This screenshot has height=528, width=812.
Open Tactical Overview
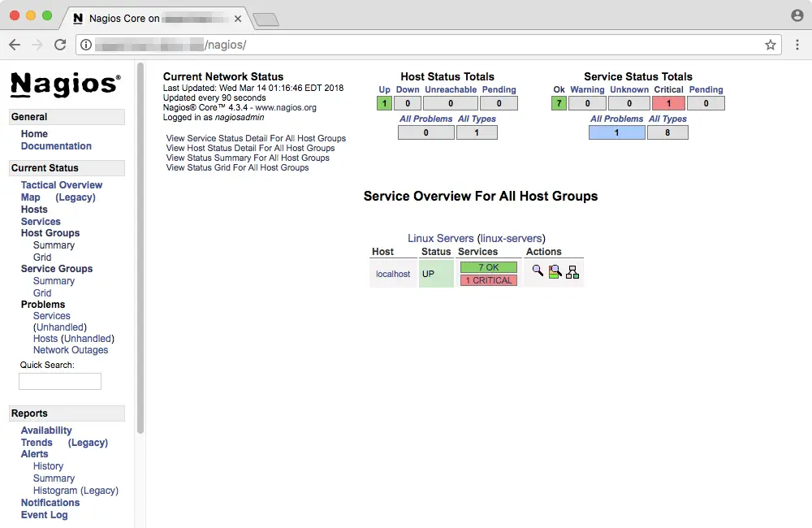pyautogui.click(x=62, y=185)
